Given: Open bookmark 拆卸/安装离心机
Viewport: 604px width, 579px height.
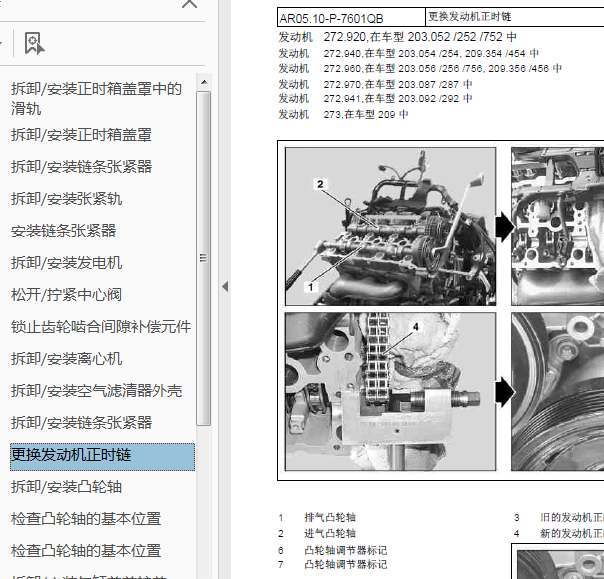Looking at the screenshot, I should coord(66,359).
